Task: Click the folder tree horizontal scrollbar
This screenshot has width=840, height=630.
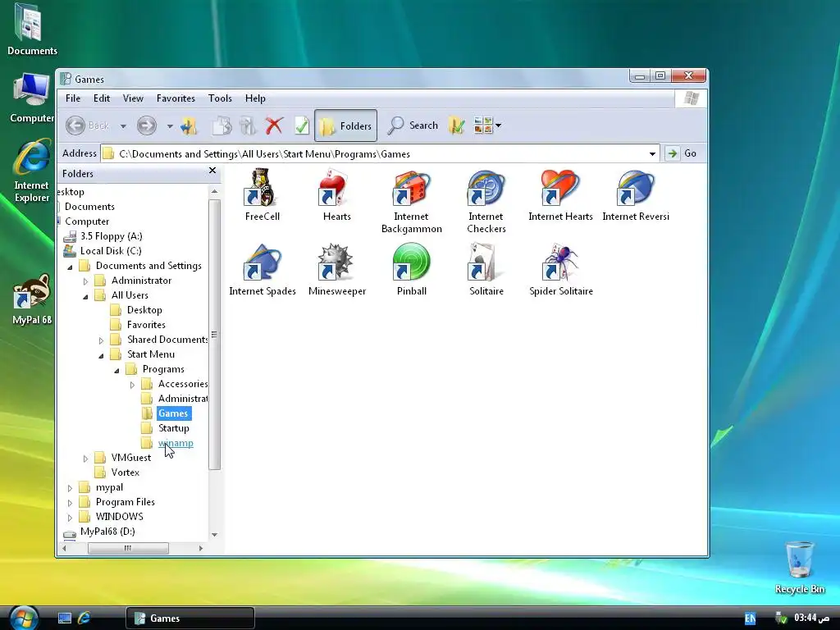Action: pos(128,548)
